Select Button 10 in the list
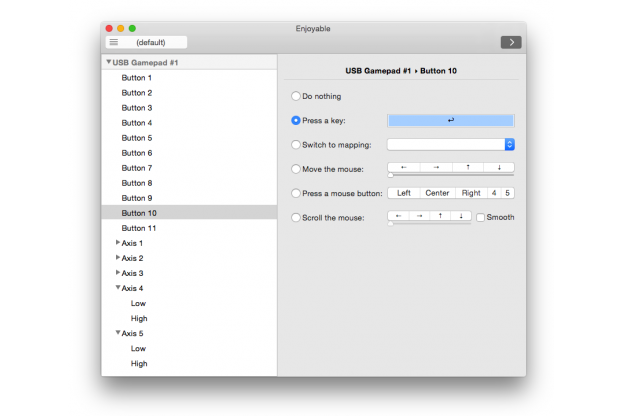Viewport: 623px width, 416px height. [x=189, y=213]
